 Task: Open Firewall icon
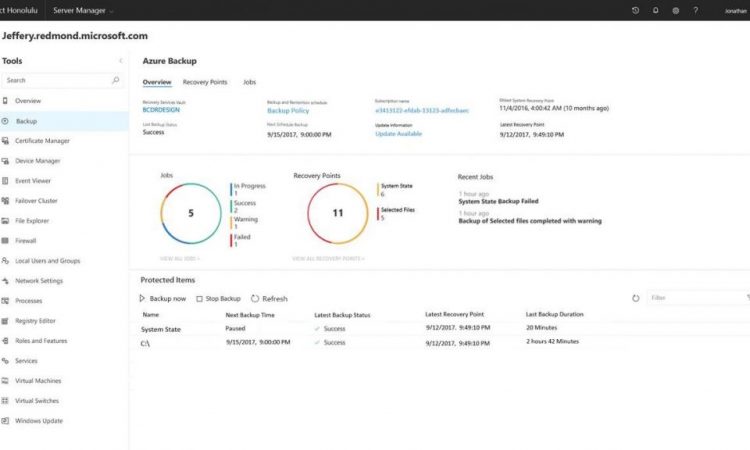[x=5, y=241]
